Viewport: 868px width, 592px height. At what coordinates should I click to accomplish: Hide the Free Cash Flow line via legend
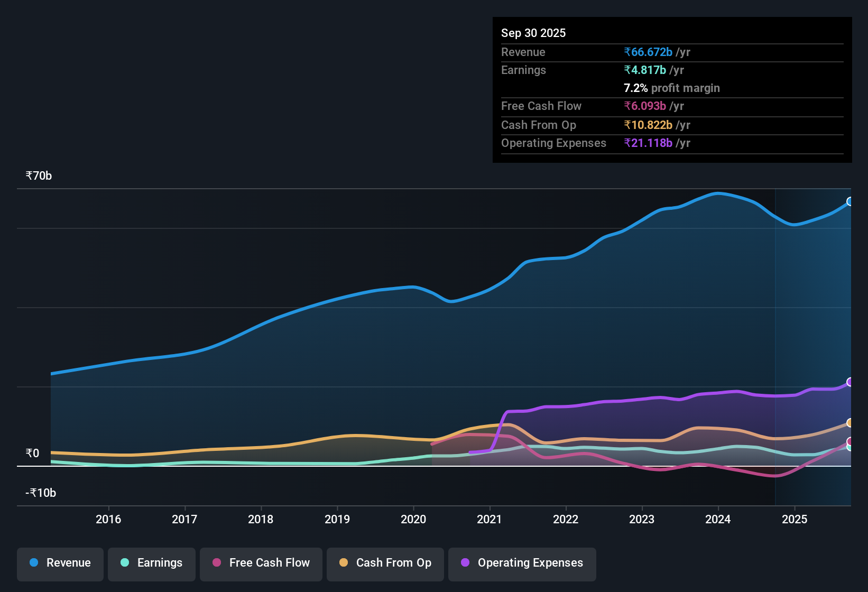pos(261,563)
